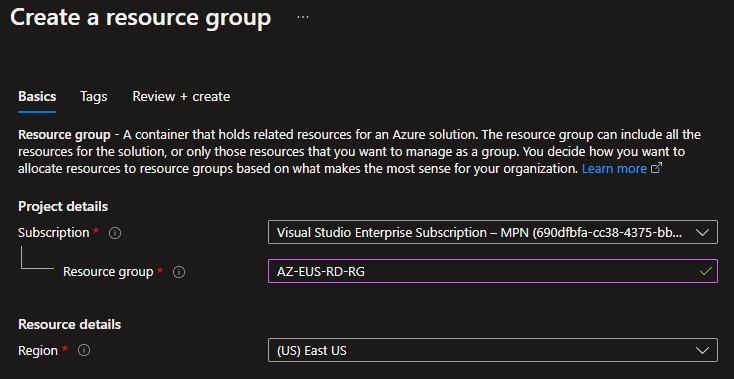Switch to the Tags tab

coord(94,97)
